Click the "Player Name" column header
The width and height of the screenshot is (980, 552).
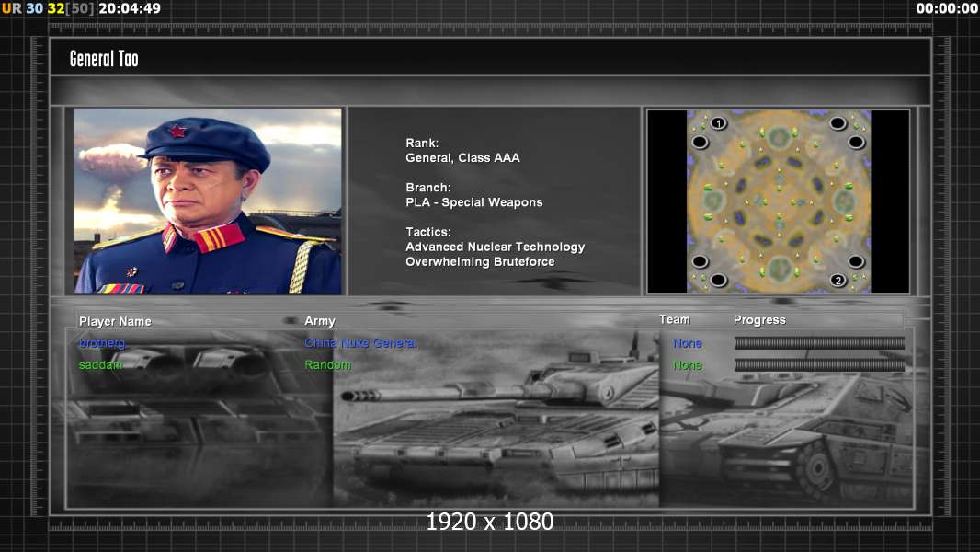point(115,321)
